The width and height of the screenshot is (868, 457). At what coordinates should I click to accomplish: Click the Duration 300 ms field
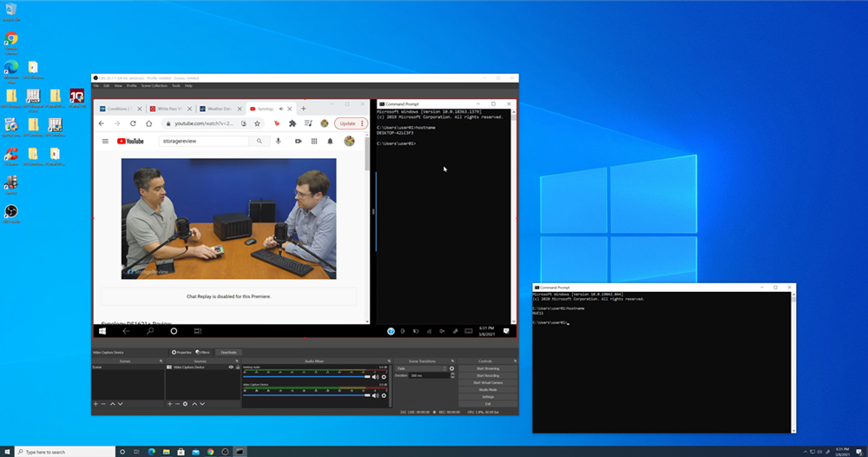pyautogui.click(x=429, y=375)
